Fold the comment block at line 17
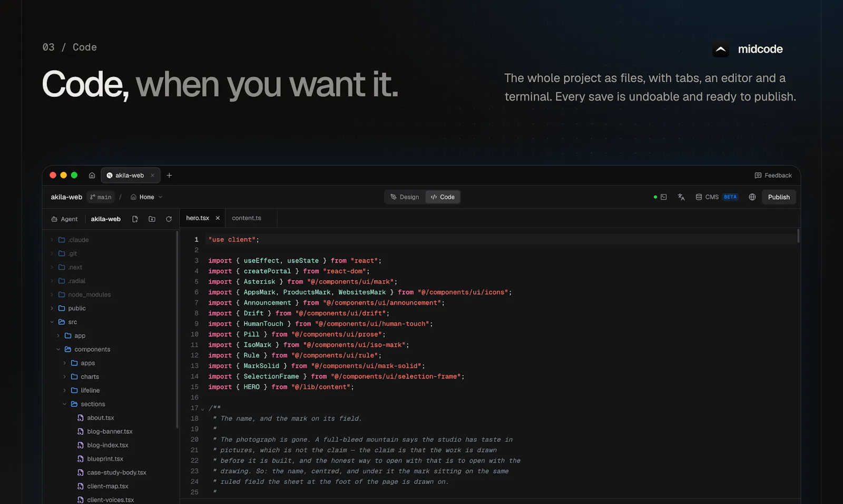843x504 pixels. tap(202, 409)
